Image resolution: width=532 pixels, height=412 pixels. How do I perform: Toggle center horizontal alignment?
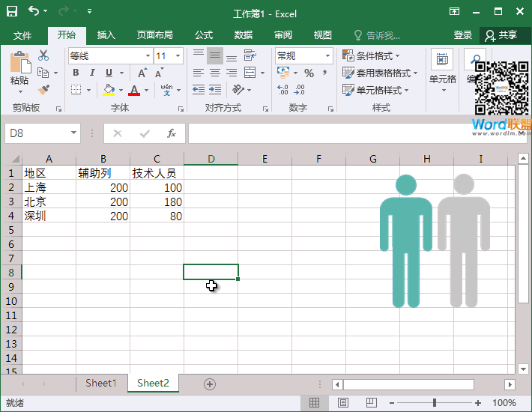pos(215,73)
